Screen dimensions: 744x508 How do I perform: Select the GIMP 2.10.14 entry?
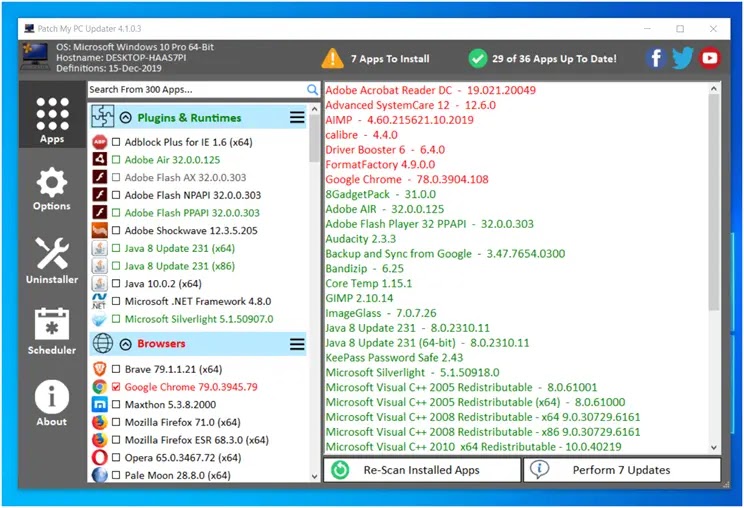(x=359, y=298)
